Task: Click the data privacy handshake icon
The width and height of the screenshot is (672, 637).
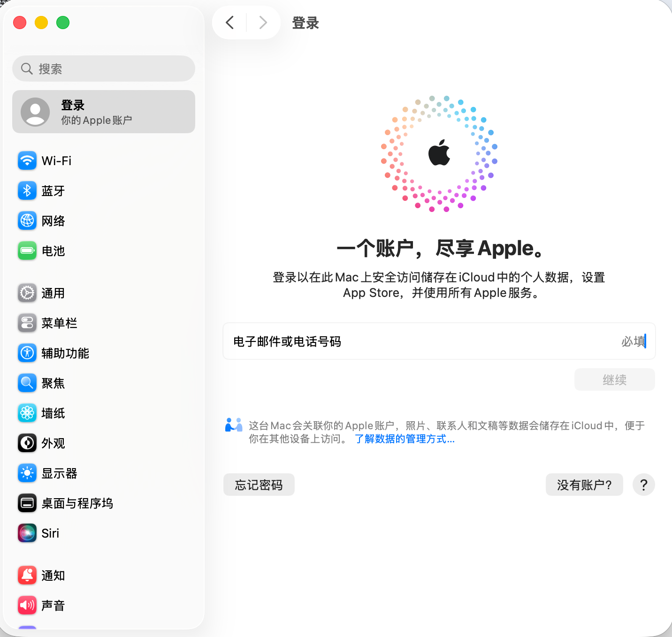Action: point(234,425)
